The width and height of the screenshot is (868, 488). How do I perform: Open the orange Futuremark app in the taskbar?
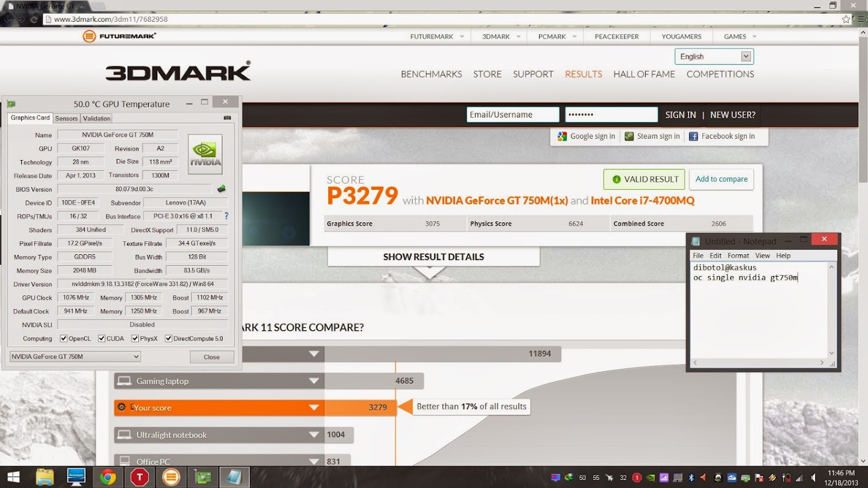coord(170,477)
